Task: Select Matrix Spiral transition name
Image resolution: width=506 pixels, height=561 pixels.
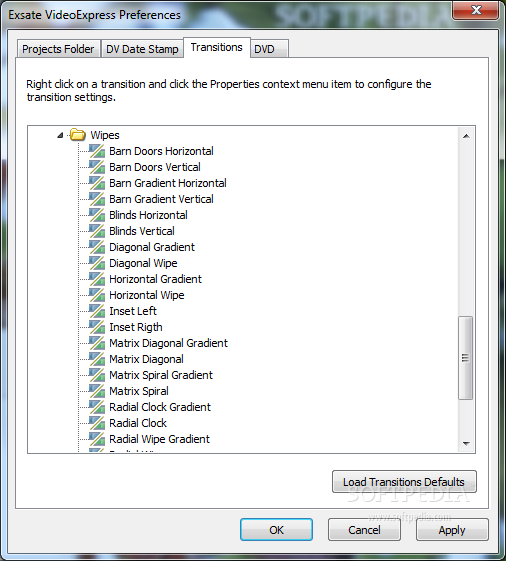Action: (x=139, y=391)
